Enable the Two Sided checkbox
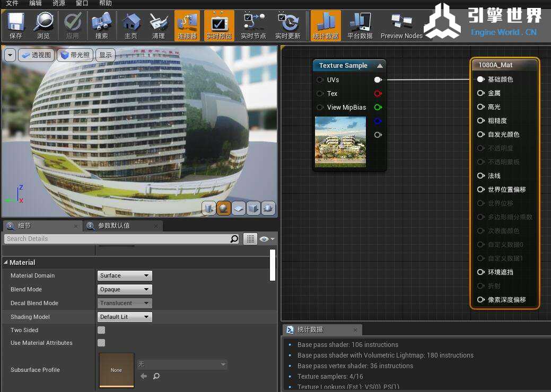This screenshot has height=392, width=551. click(101, 330)
